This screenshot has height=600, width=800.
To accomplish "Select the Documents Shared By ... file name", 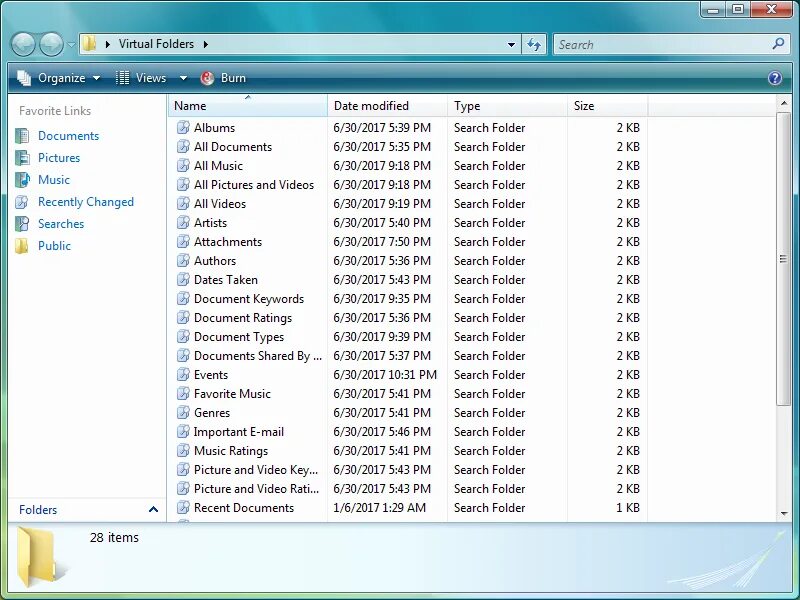I will [258, 356].
